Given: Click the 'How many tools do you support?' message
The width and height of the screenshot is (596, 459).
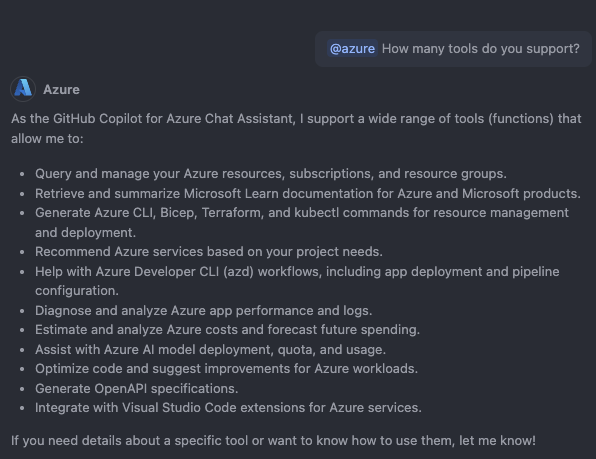Looking at the screenshot, I should (480, 49).
